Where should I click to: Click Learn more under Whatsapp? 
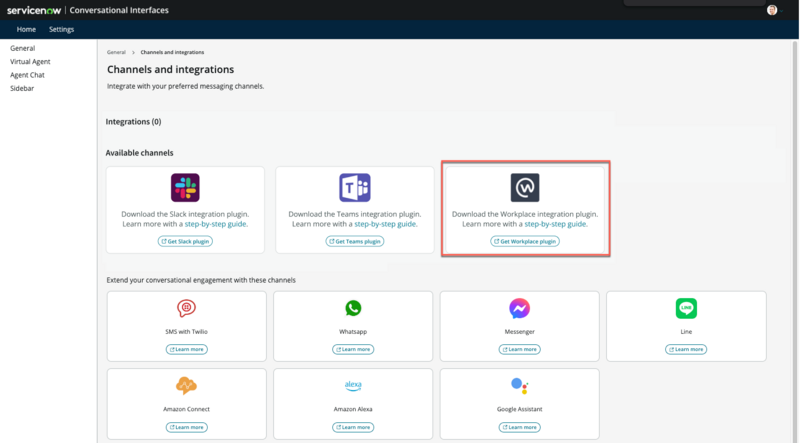tap(353, 350)
